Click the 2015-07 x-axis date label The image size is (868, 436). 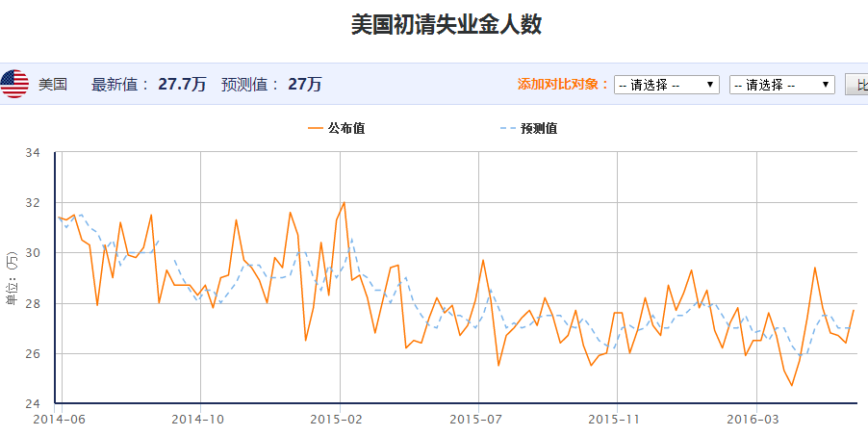(x=478, y=420)
